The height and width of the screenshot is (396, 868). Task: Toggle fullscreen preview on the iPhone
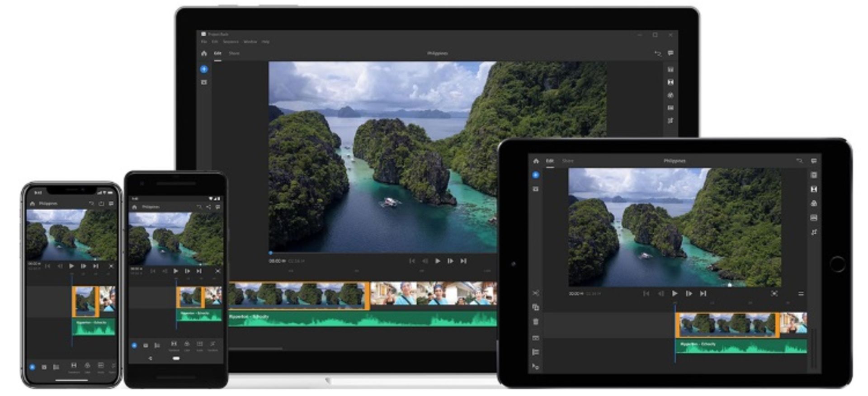click(111, 266)
